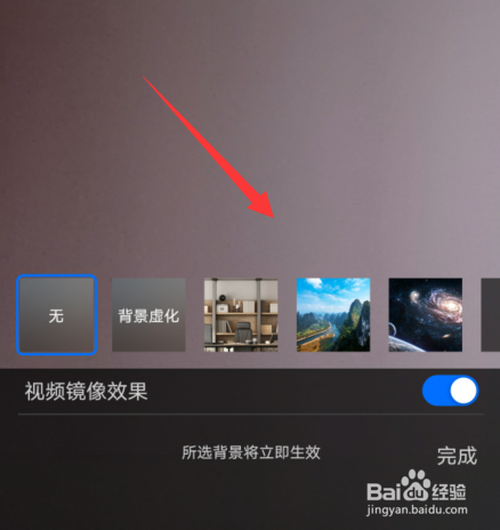Click the red arrow annotation tip
Screen dimensions: 500x530
coord(273,217)
